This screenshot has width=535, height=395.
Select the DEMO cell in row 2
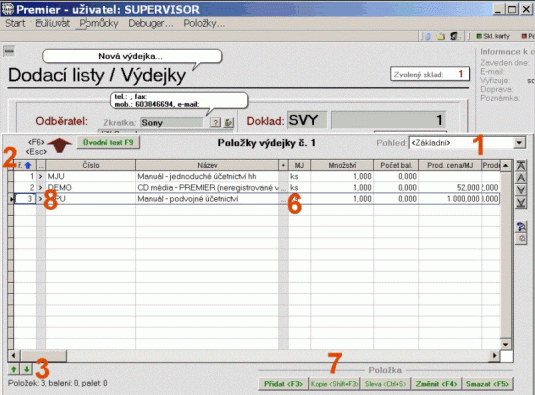pos(91,188)
